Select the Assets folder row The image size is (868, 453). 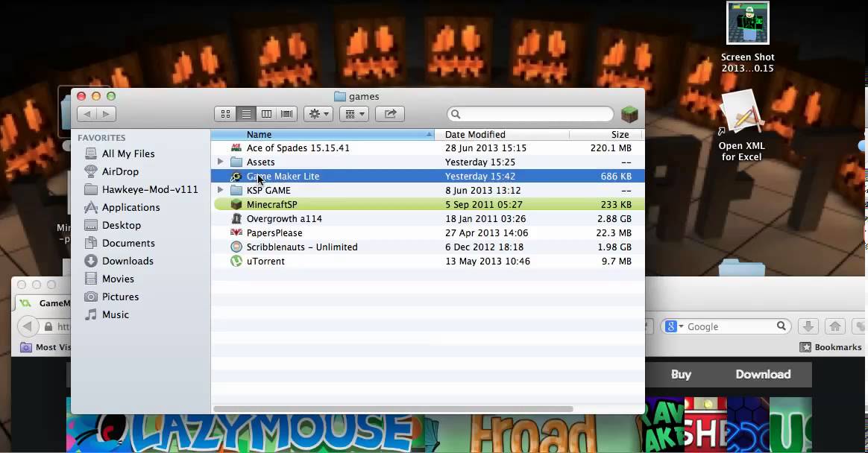pos(427,162)
